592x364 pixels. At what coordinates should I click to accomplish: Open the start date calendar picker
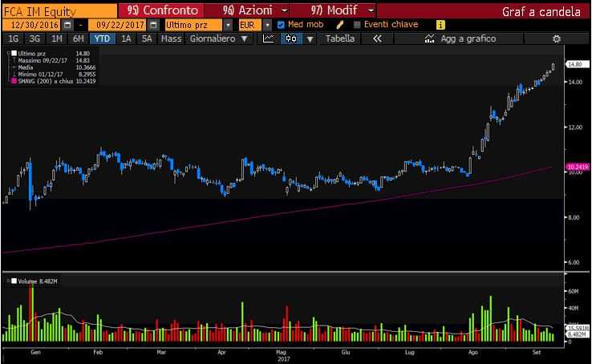(67, 26)
